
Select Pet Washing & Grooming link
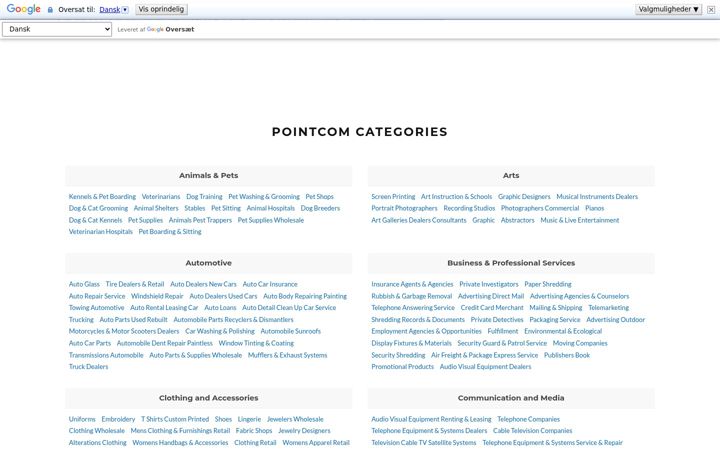(264, 197)
